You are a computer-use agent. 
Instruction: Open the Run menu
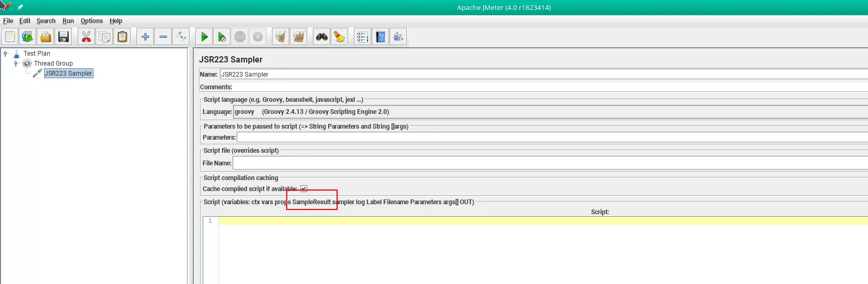click(x=68, y=21)
